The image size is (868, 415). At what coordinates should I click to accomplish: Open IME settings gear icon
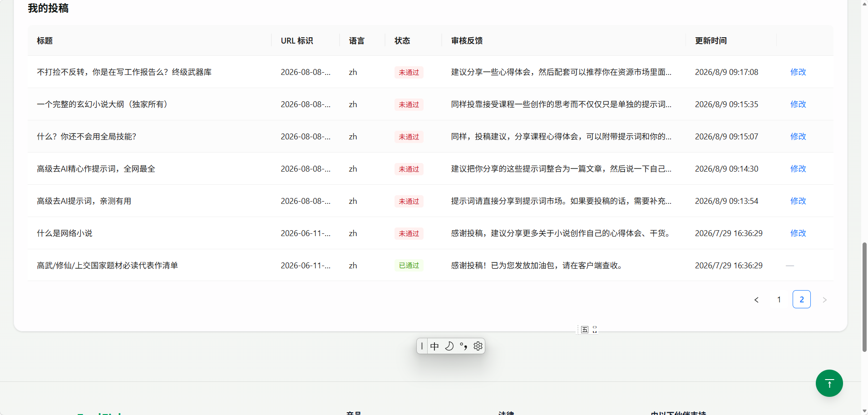pyautogui.click(x=478, y=346)
